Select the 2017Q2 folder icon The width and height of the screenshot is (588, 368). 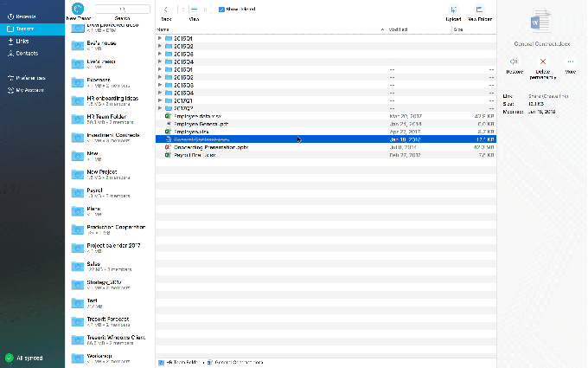(x=169, y=108)
